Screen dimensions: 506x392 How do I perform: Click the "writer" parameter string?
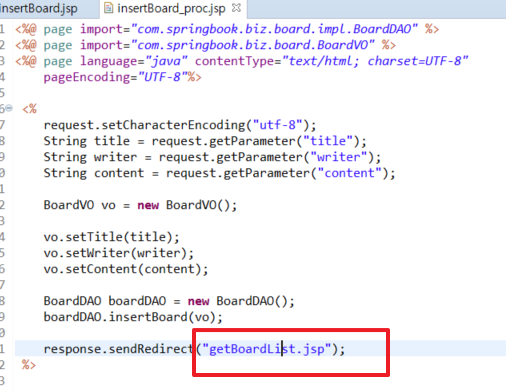339,157
